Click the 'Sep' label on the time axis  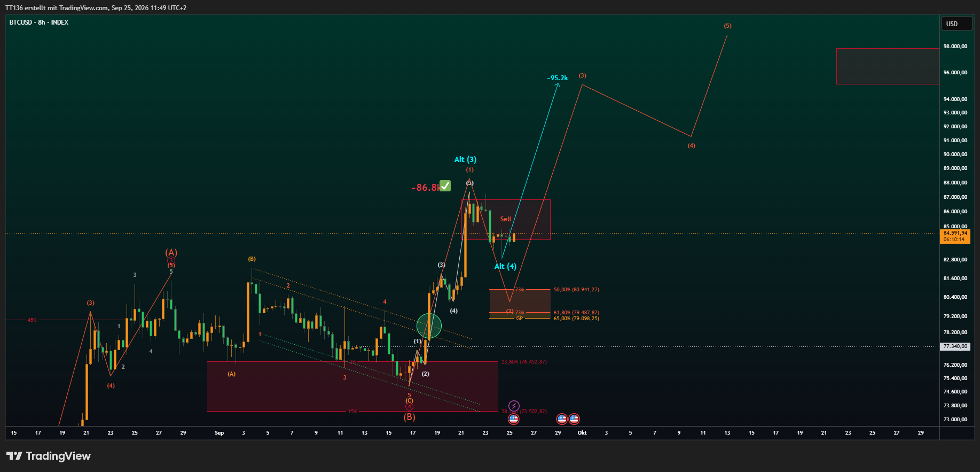pyautogui.click(x=219, y=433)
